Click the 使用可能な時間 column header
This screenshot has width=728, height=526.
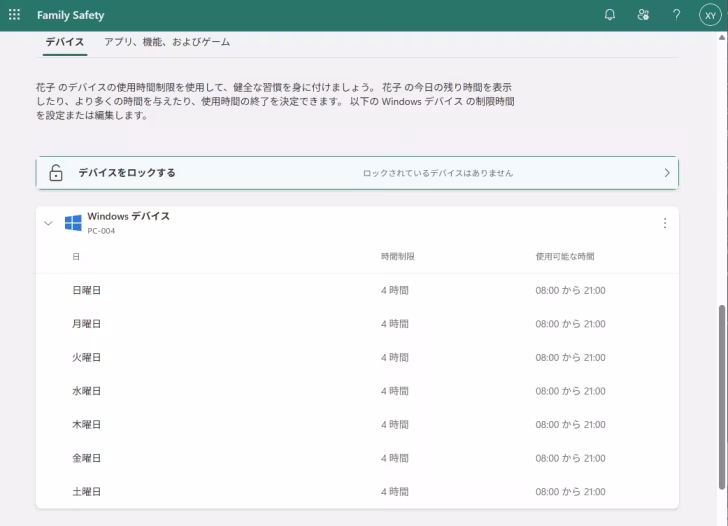tap(565, 256)
